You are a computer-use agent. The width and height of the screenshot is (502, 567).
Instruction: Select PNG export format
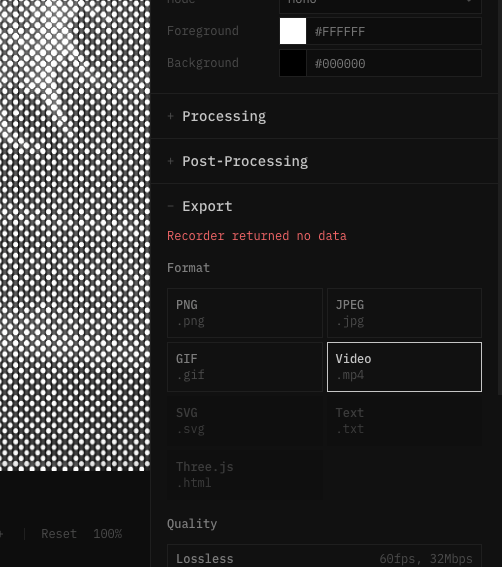(x=245, y=313)
